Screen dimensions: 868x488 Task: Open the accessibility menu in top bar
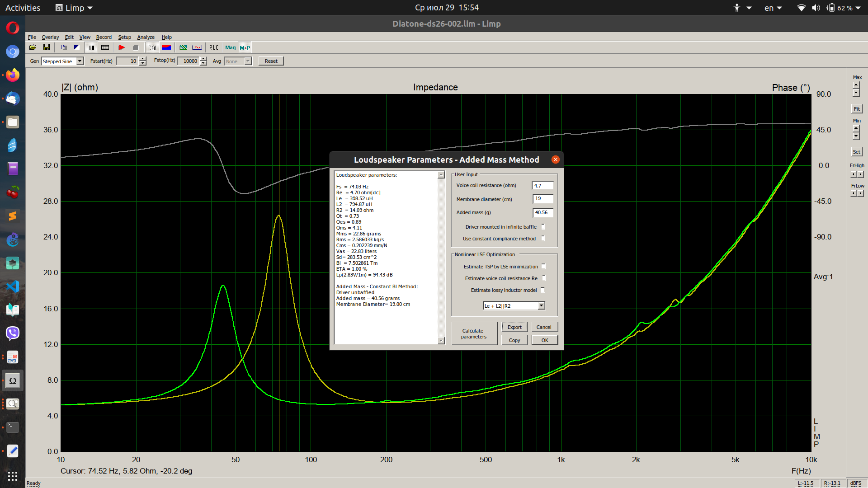pyautogui.click(x=742, y=8)
